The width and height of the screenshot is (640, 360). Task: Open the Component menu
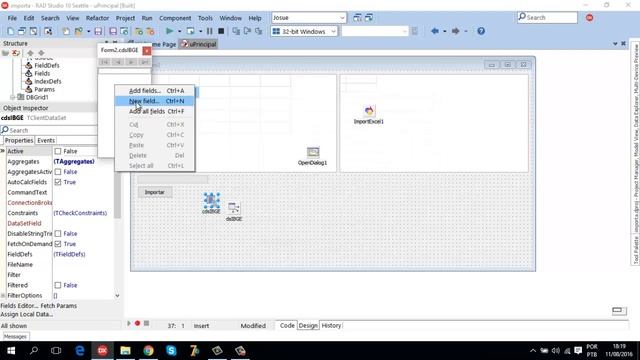175,18
